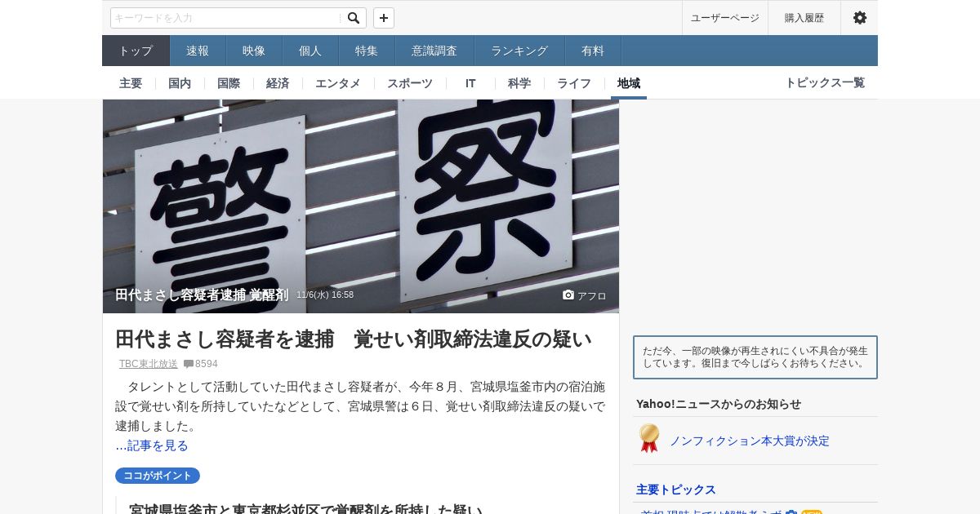
Task: Open 購入履歴 link
Action: (804, 18)
